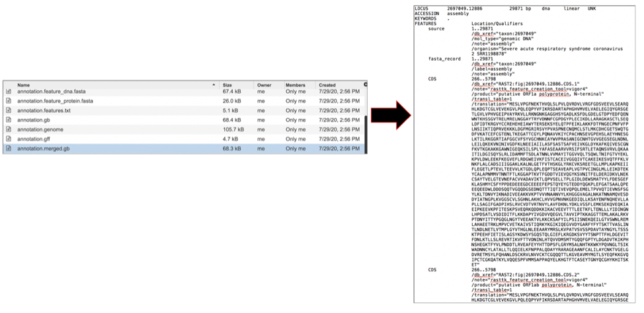Screen dimensions: 644x313
Task: Toggle sort arrow in Name column
Action: [x=214, y=85]
